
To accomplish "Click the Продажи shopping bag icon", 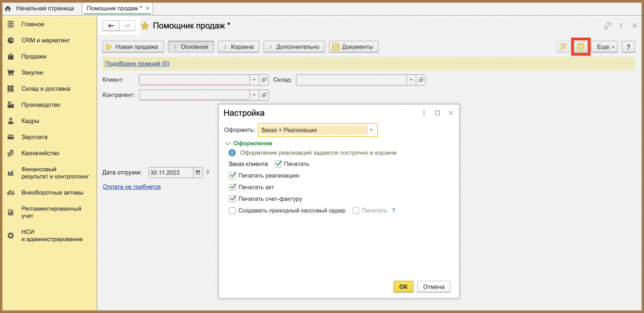I will click(x=11, y=56).
